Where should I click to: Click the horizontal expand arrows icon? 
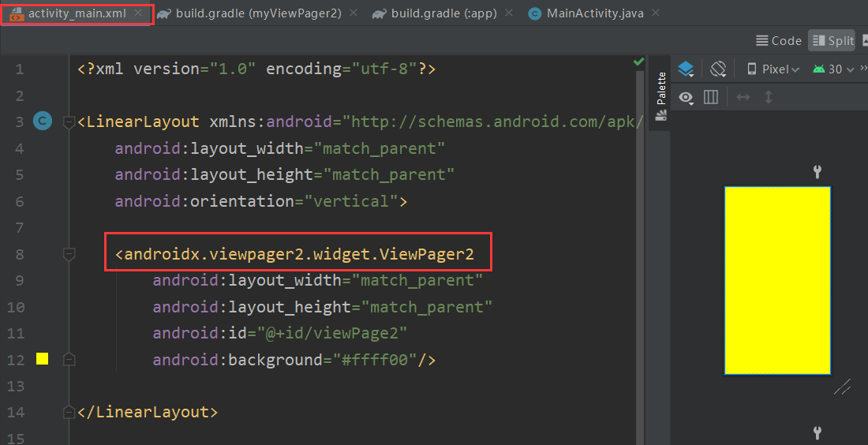click(x=743, y=97)
